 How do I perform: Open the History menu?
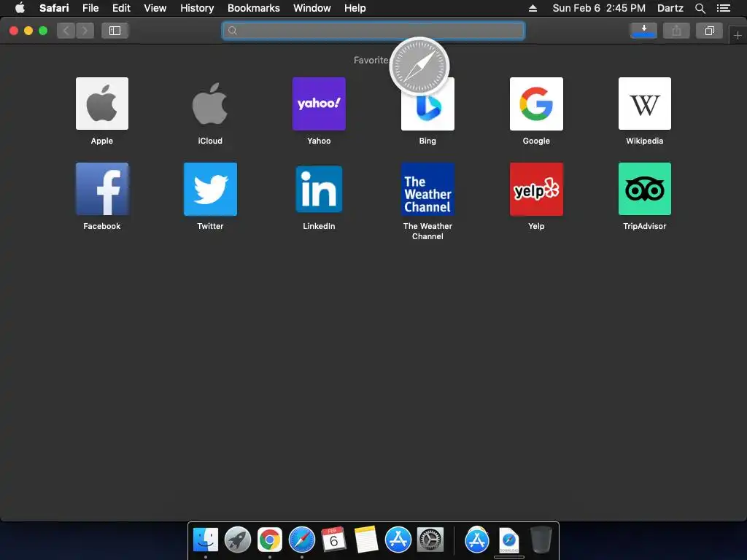197,8
